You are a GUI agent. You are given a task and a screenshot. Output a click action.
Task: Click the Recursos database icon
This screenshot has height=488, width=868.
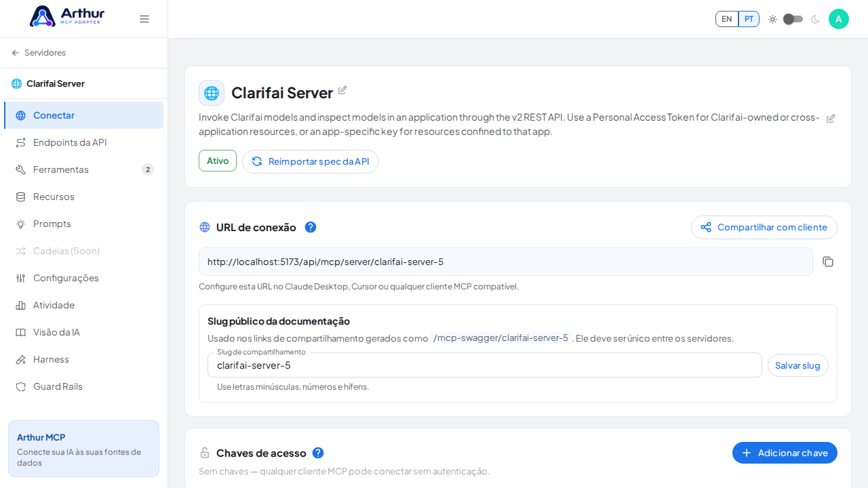click(x=21, y=197)
